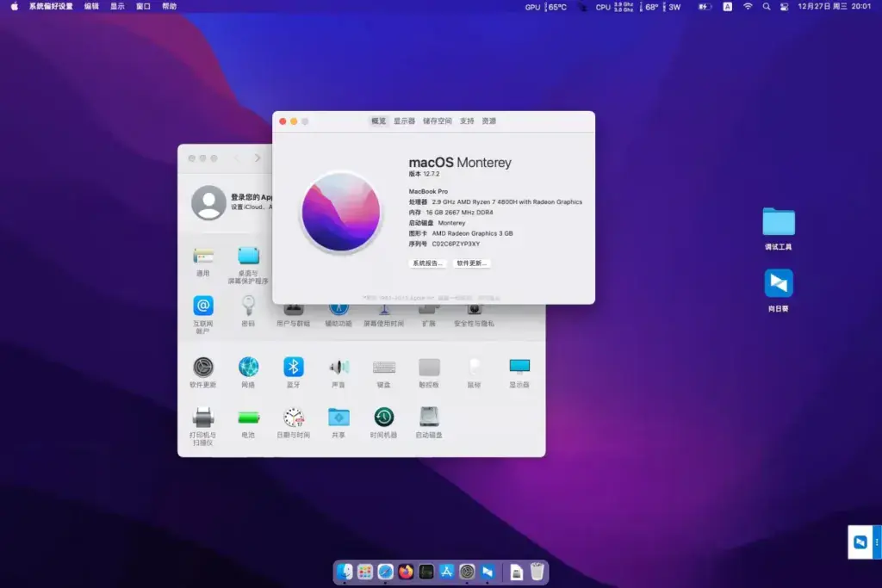
Task: Open Launchpad from the Dock
Action: point(365,572)
